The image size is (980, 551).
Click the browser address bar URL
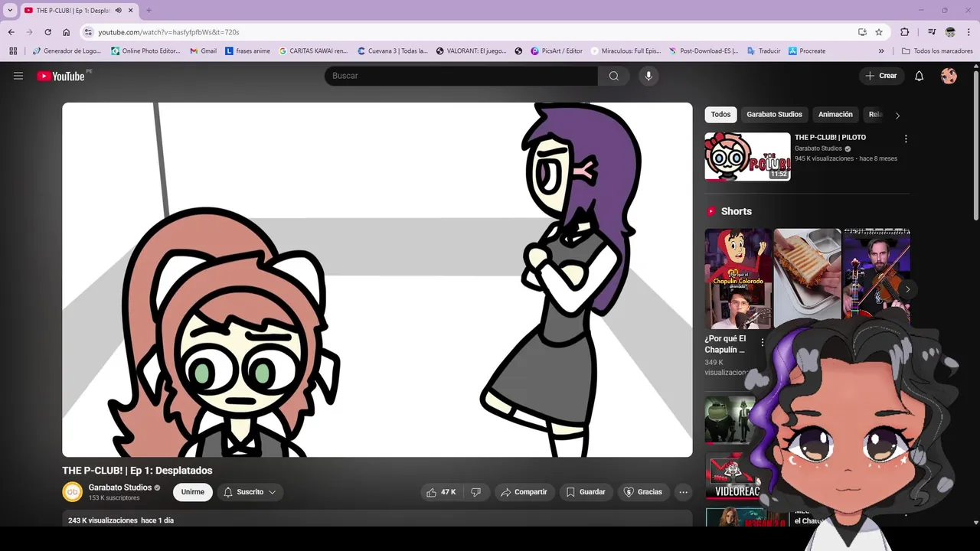pos(168,32)
